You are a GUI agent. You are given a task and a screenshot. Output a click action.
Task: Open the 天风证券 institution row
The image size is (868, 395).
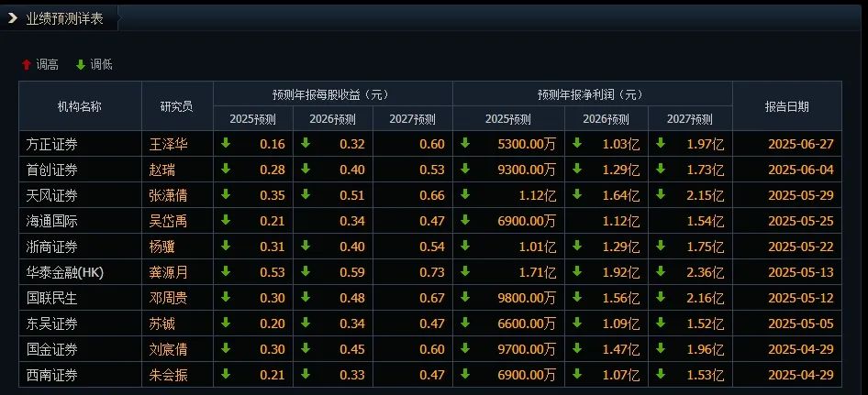(x=51, y=195)
